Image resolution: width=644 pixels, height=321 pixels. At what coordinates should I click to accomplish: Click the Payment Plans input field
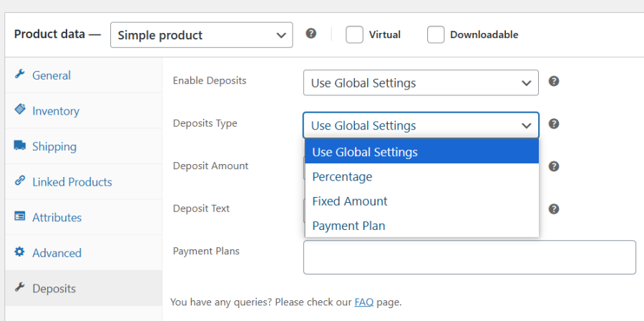coord(469,257)
